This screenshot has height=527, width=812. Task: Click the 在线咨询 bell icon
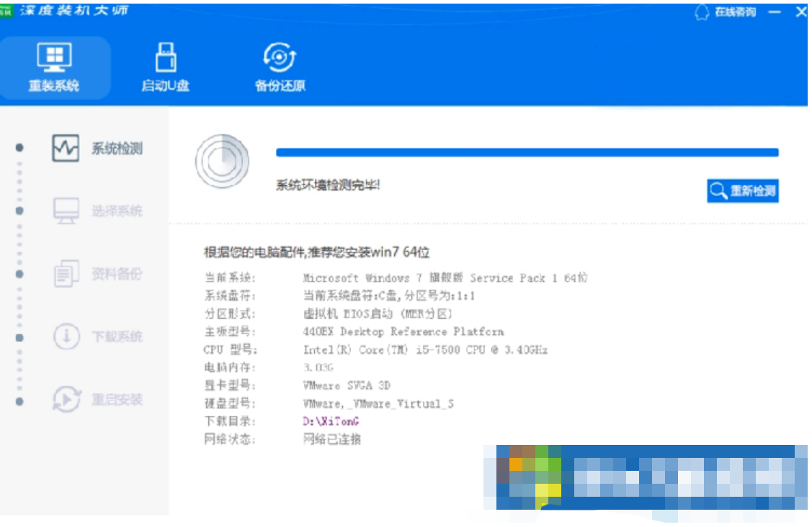(702, 12)
